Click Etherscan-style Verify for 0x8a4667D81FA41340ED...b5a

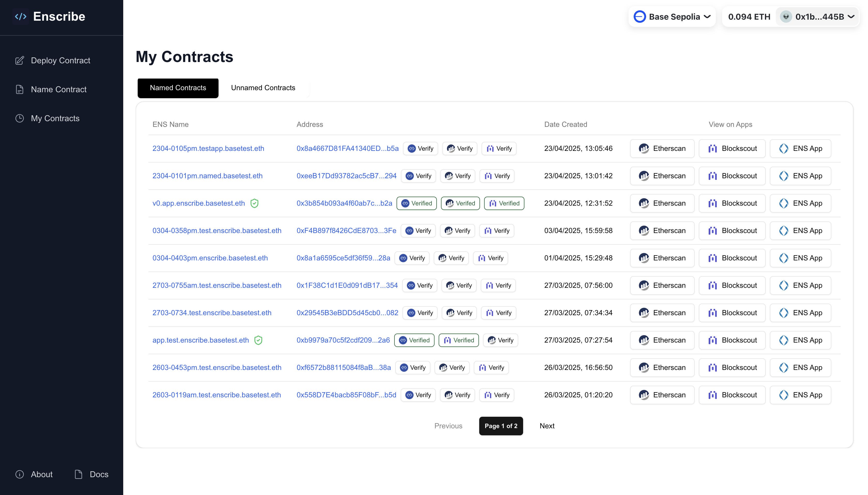[x=460, y=149]
